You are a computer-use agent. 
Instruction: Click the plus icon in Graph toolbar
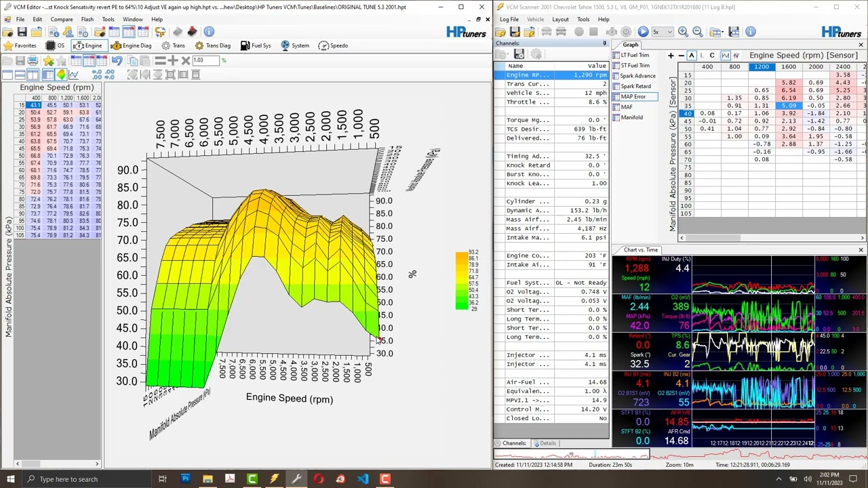coord(671,56)
